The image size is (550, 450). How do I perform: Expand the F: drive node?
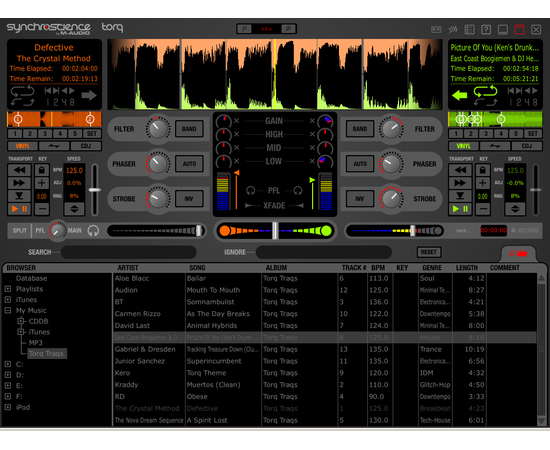(x=8, y=396)
